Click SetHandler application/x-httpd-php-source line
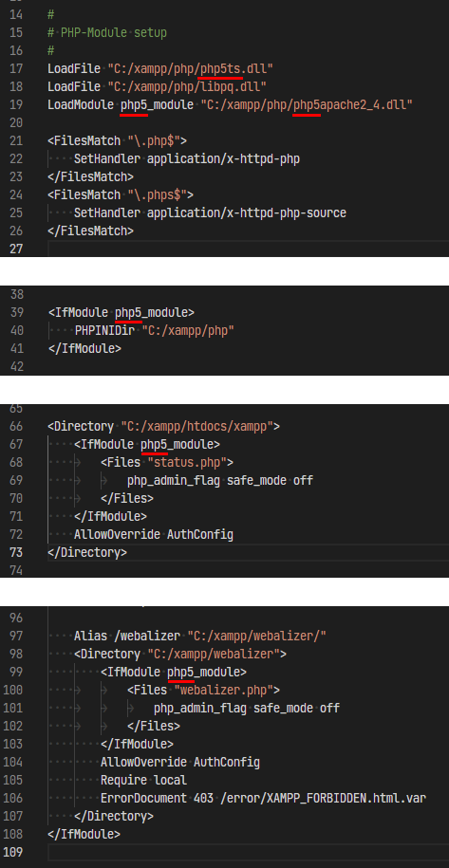Screen dimensions: 449x868 pyautogui.click(x=211, y=212)
